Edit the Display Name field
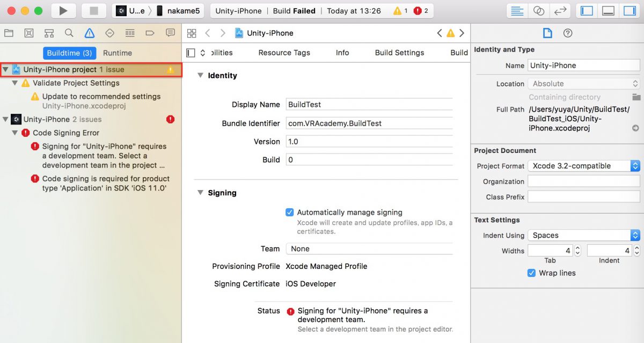This screenshot has height=343, width=644. point(369,105)
